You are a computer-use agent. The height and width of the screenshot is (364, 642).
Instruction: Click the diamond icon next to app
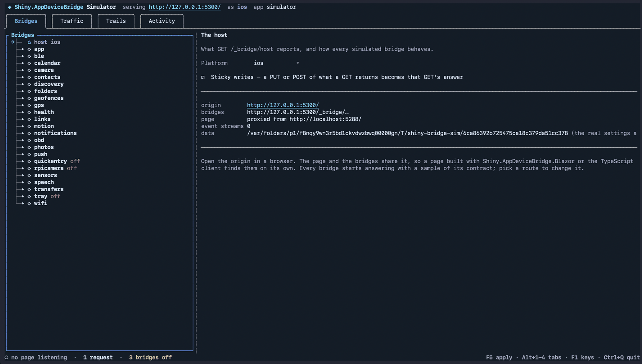29,49
